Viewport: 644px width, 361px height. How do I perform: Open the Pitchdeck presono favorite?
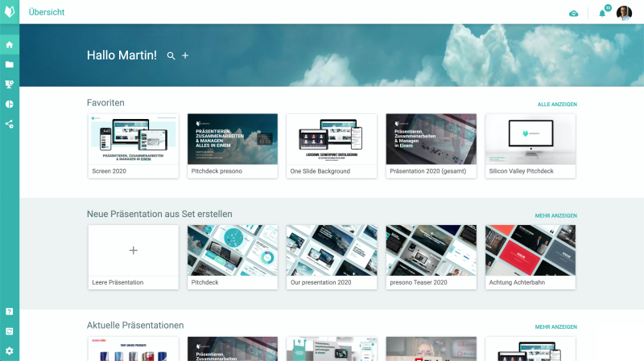click(233, 146)
